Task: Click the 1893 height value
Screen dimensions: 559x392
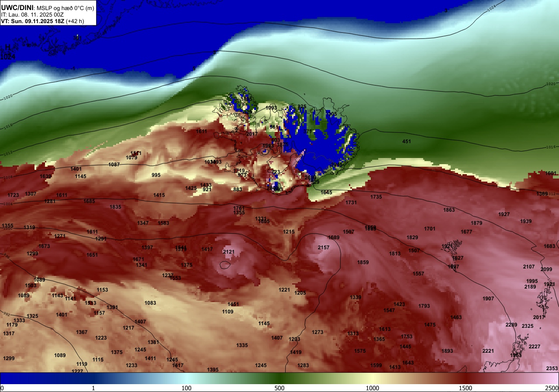Action: pyautogui.click(x=447, y=351)
